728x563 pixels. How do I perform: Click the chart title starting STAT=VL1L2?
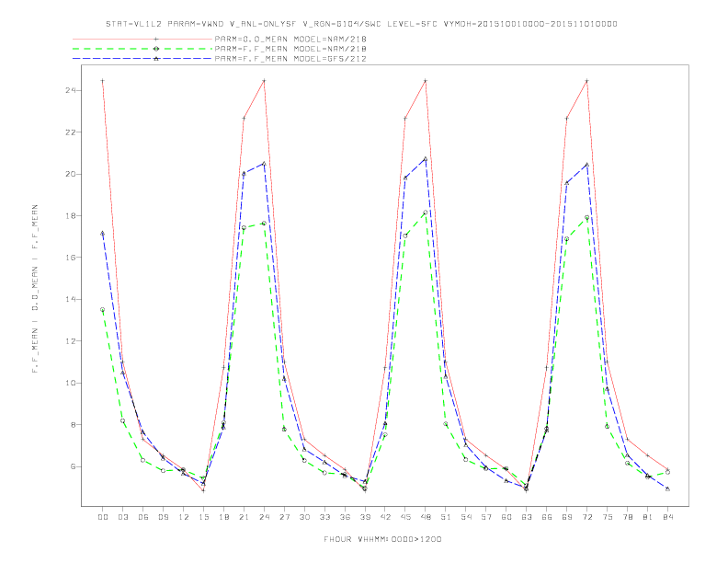point(361,24)
